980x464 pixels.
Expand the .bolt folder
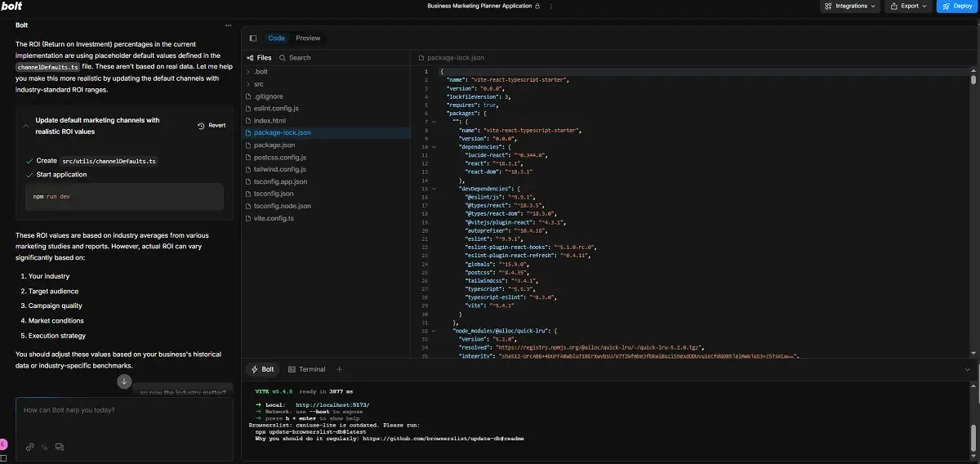327,72
